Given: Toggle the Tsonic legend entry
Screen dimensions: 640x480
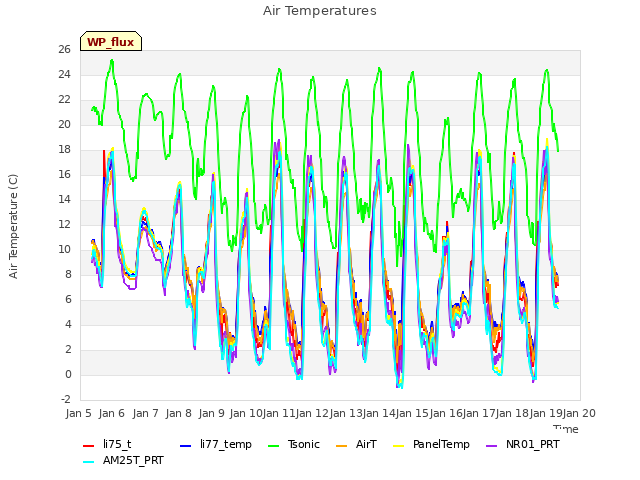Looking at the screenshot, I should 293,444.
